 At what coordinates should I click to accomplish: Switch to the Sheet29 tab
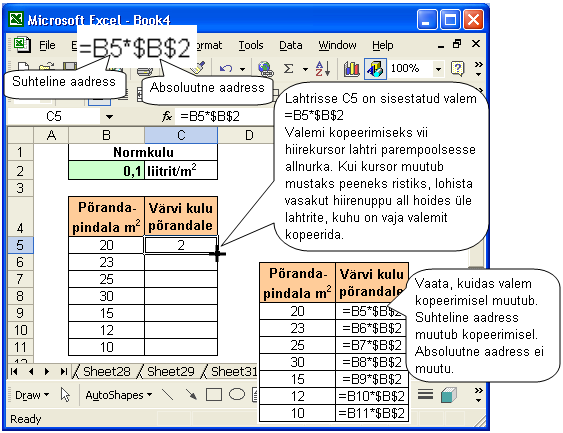[x=171, y=371]
